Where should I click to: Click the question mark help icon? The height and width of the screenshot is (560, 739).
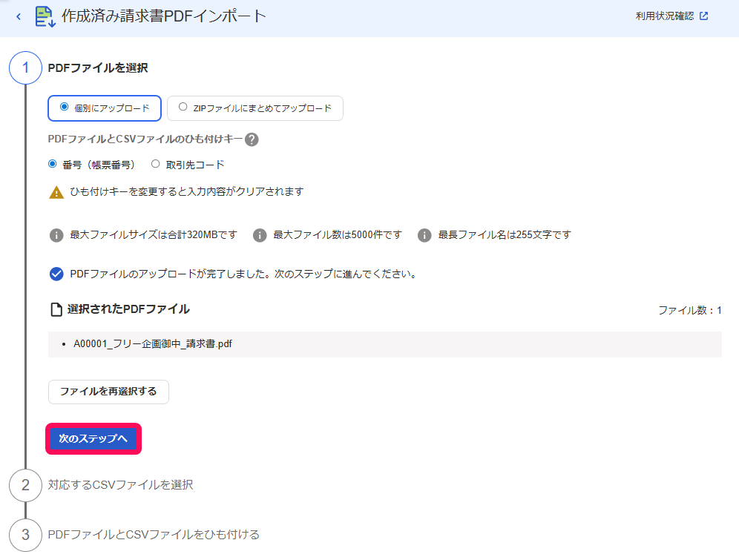tap(252, 139)
